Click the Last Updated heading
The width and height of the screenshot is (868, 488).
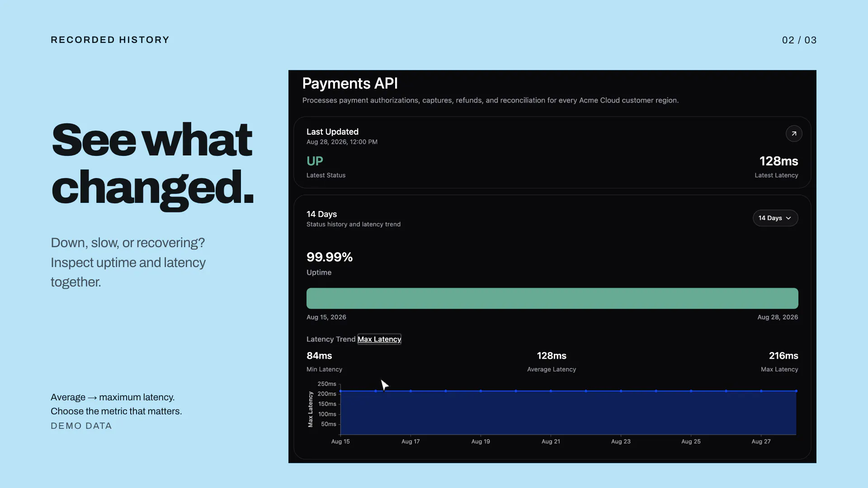[x=332, y=132]
